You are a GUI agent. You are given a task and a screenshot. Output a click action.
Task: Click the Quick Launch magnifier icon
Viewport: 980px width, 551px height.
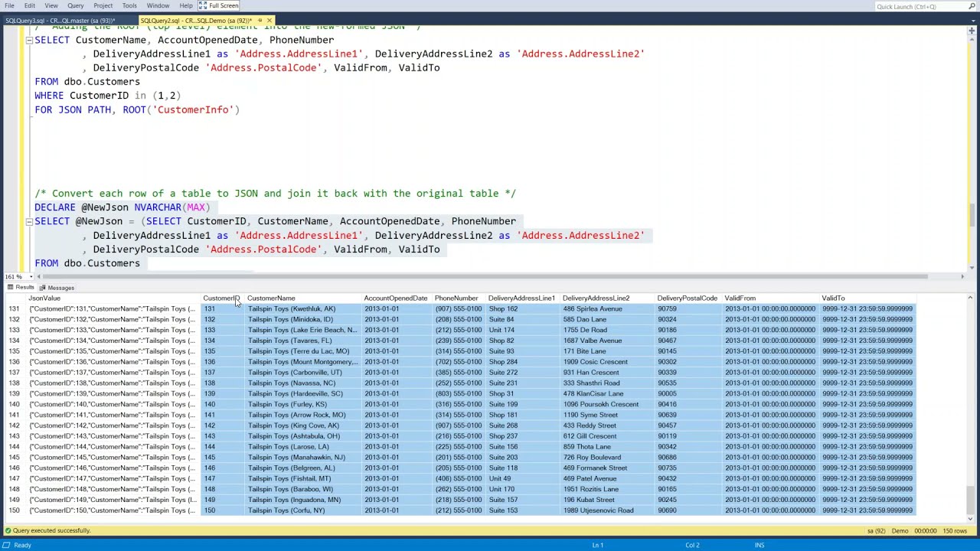[x=973, y=7]
